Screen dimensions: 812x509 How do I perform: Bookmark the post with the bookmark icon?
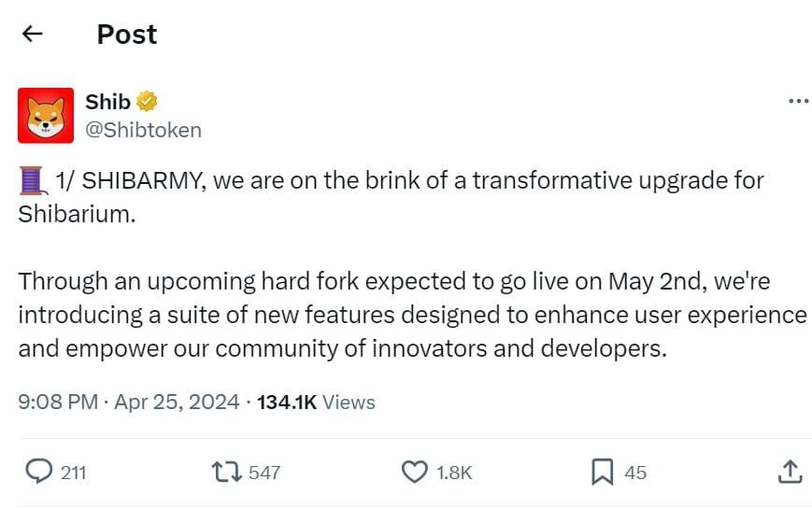coord(603,473)
